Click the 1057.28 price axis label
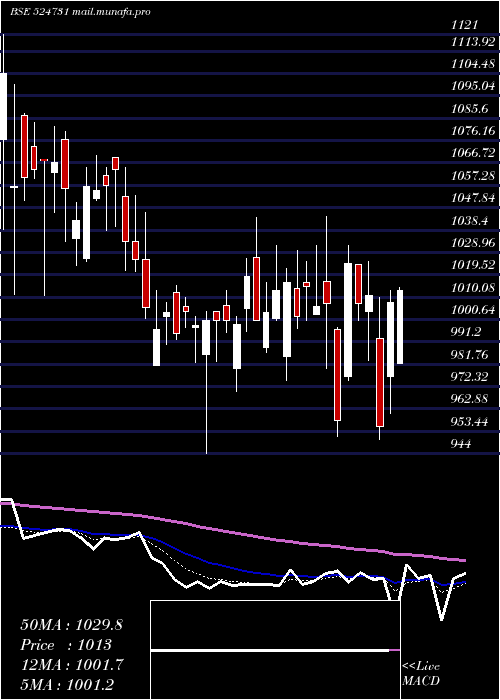The height and width of the screenshot is (700, 500). pyautogui.click(x=473, y=175)
